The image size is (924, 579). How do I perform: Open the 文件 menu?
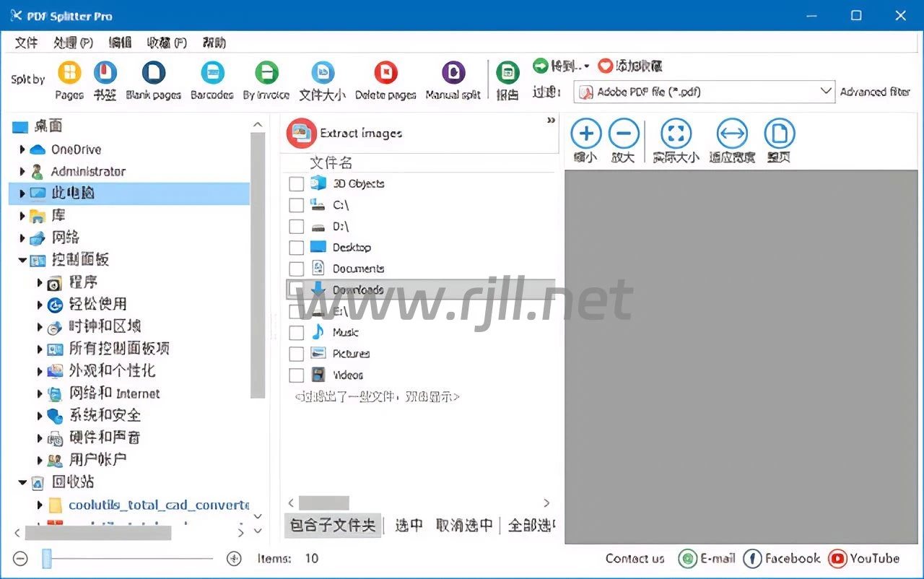[26, 43]
